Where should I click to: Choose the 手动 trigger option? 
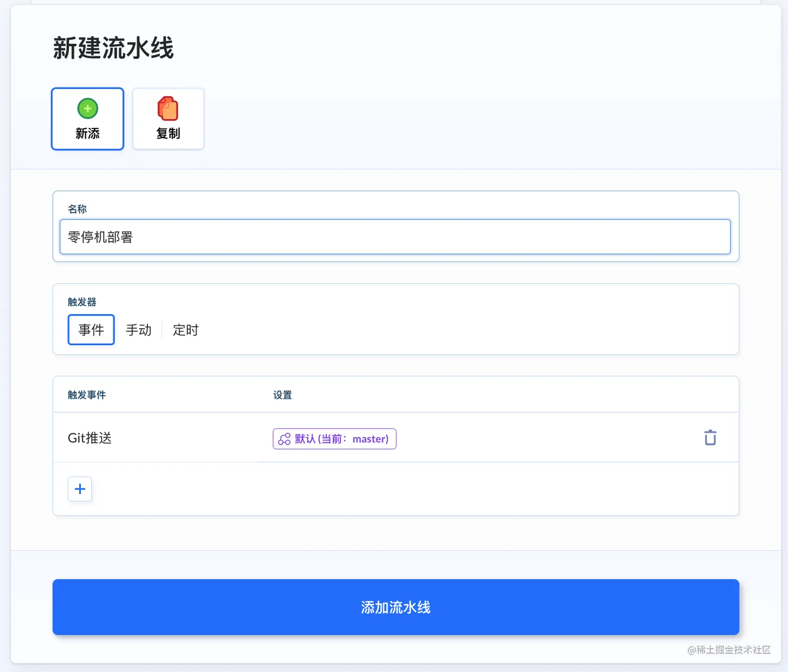139,330
